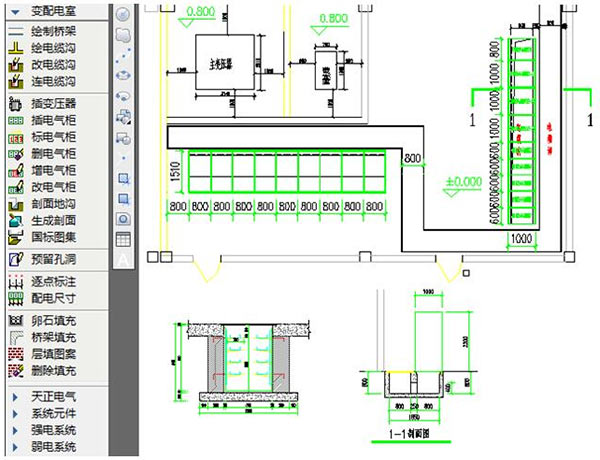
Task: Select the 插变压器 insert transformer tool
Action: (x=42, y=103)
